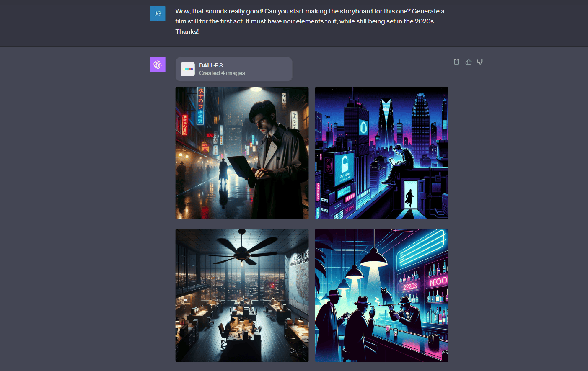Click the ceiling fan in the office image
This screenshot has width=588, height=371.
pos(242,250)
